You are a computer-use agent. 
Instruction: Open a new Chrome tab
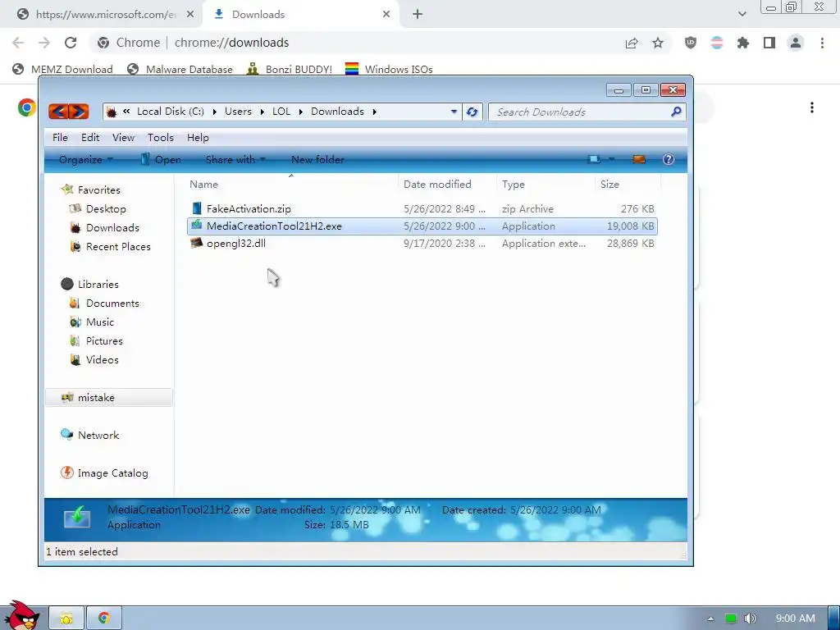[418, 15]
